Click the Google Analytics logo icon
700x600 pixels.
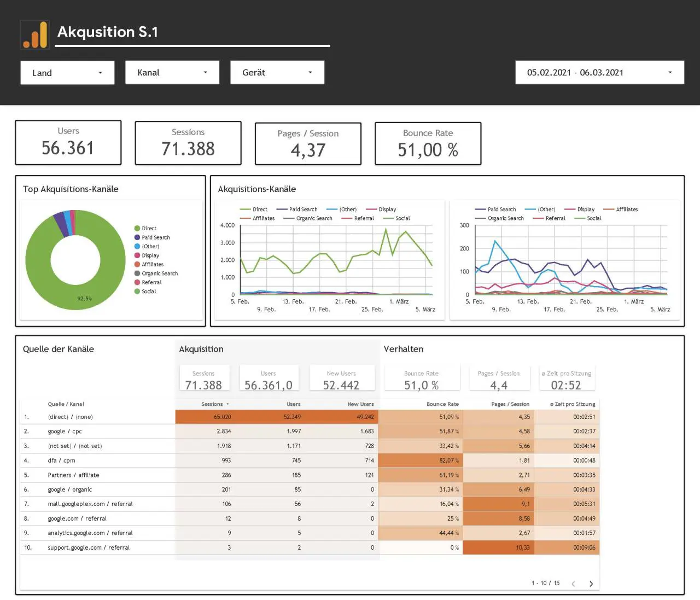[34, 34]
